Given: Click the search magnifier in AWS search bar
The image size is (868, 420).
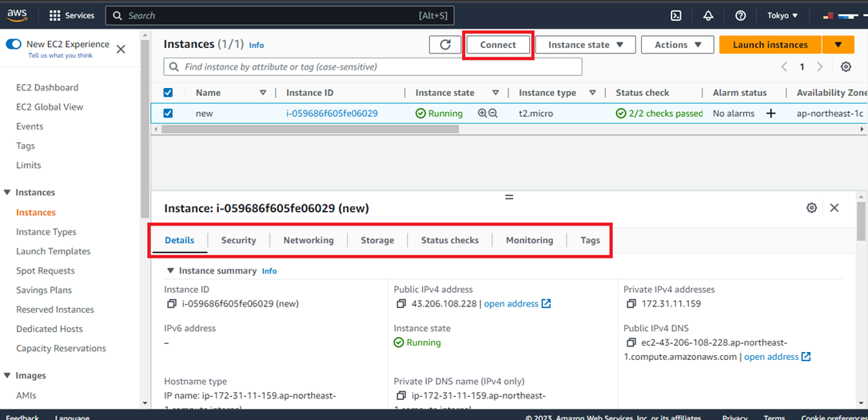Looking at the screenshot, I should click(x=117, y=15).
